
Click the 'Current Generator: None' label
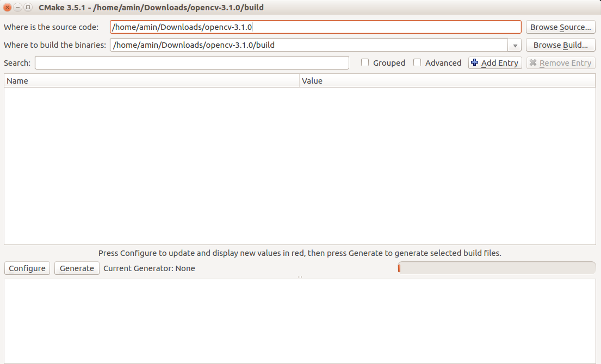(x=149, y=268)
